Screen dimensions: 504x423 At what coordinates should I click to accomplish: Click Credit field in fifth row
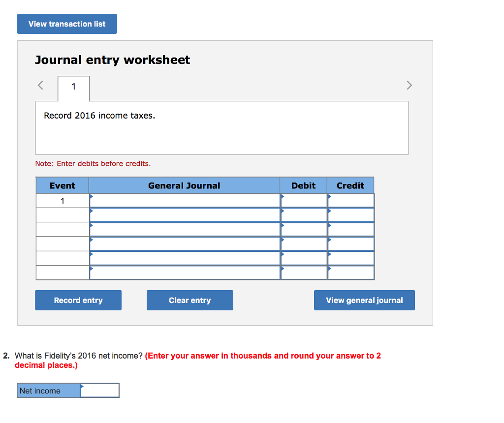[x=351, y=258]
